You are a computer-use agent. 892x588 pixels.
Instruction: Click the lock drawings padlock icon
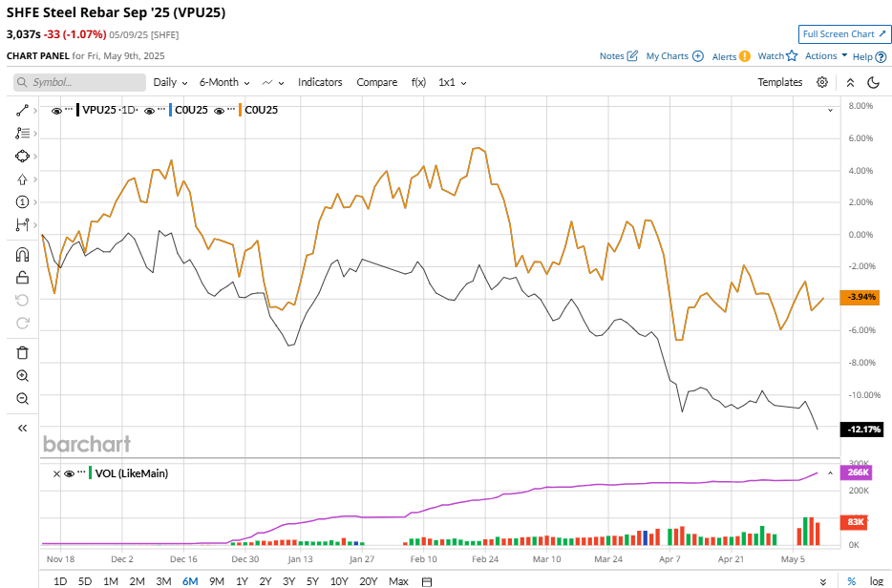(23, 278)
